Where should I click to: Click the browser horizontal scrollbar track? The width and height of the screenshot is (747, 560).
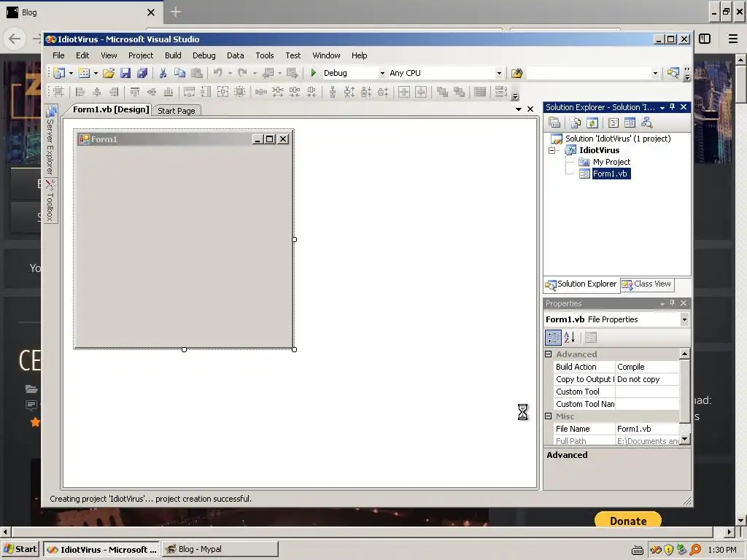(x=362, y=532)
